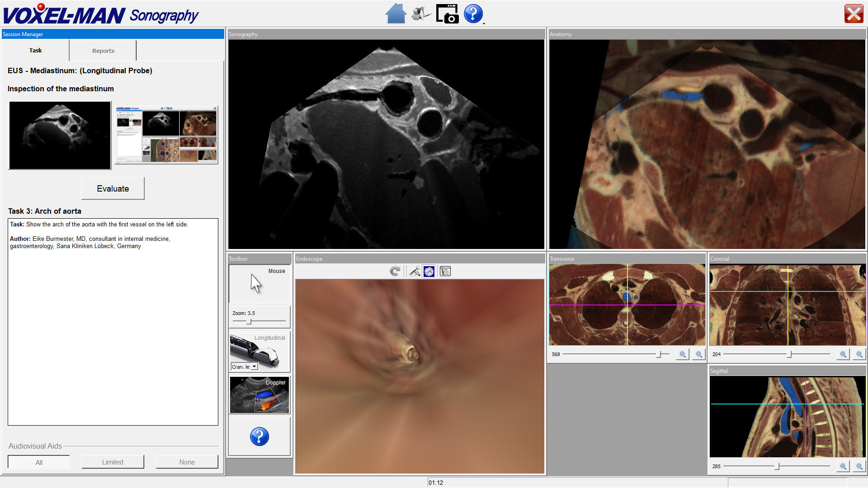Open the Toolbox help question mark
The image size is (868, 488).
click(259, 436)
